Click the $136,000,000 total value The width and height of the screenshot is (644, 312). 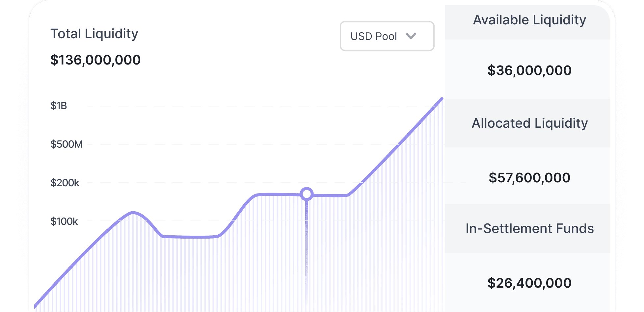[96, 60]
